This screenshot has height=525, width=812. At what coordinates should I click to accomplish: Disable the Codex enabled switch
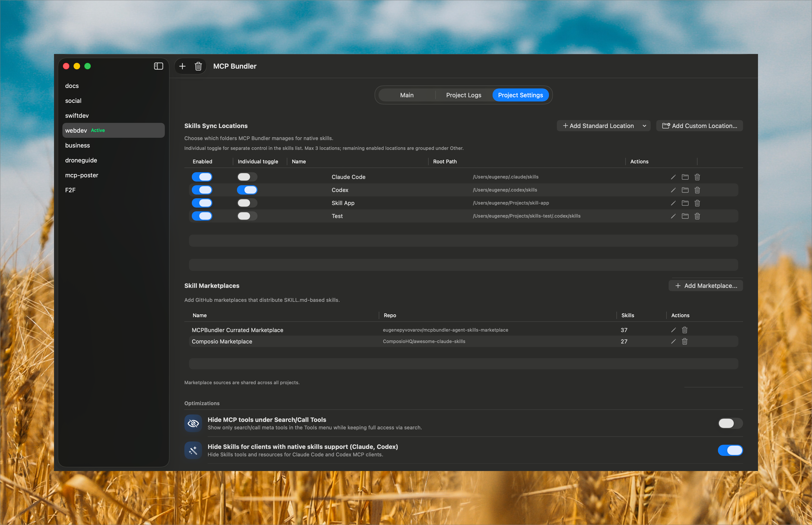[202, 190]
